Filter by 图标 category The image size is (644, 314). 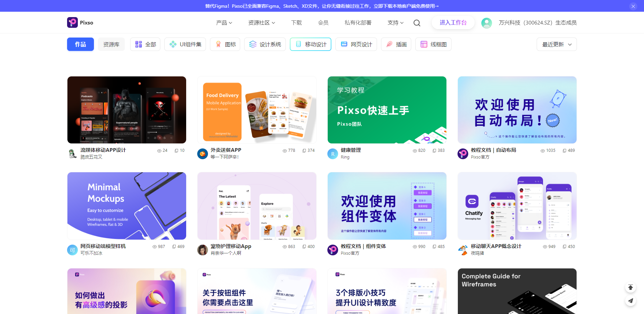click(x=225, y=44)
